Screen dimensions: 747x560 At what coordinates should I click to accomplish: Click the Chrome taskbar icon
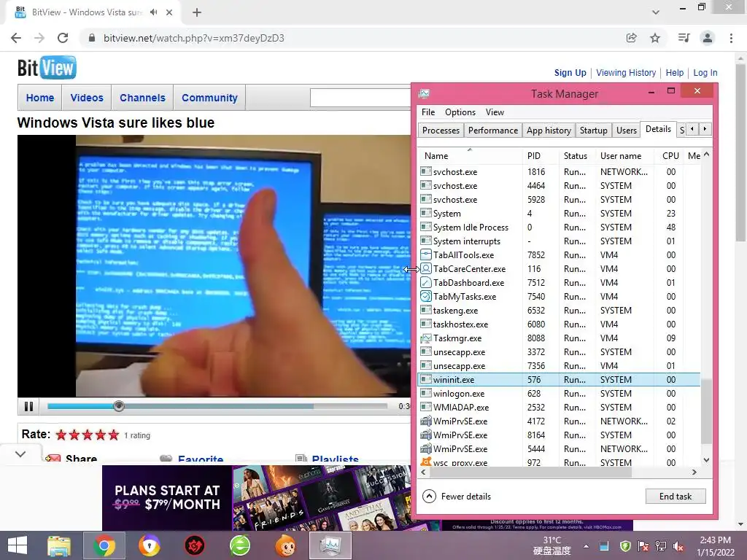[104, 545]
